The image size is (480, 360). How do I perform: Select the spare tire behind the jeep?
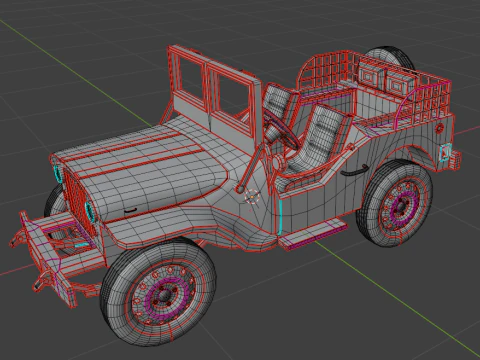[390, 57]
